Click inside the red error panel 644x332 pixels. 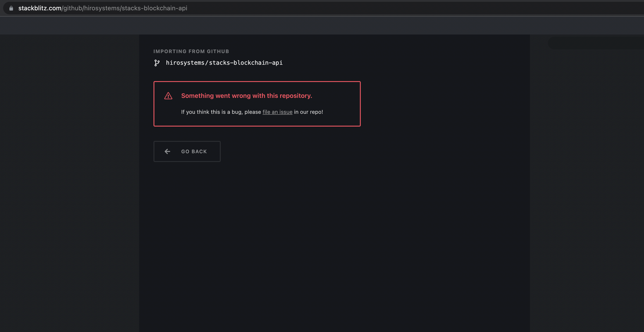[x=257, y=104]
